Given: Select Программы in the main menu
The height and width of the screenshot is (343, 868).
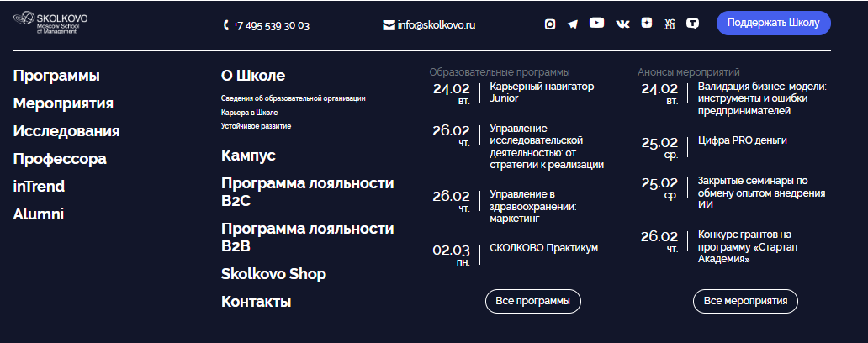Looking at the screenshot, I should (x=56, y=76).
